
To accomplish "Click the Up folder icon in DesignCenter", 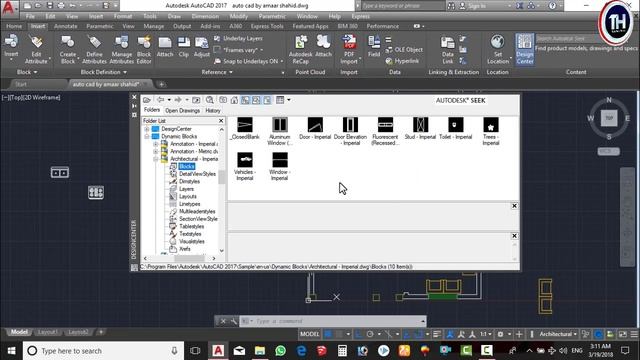I will [196, 100].
